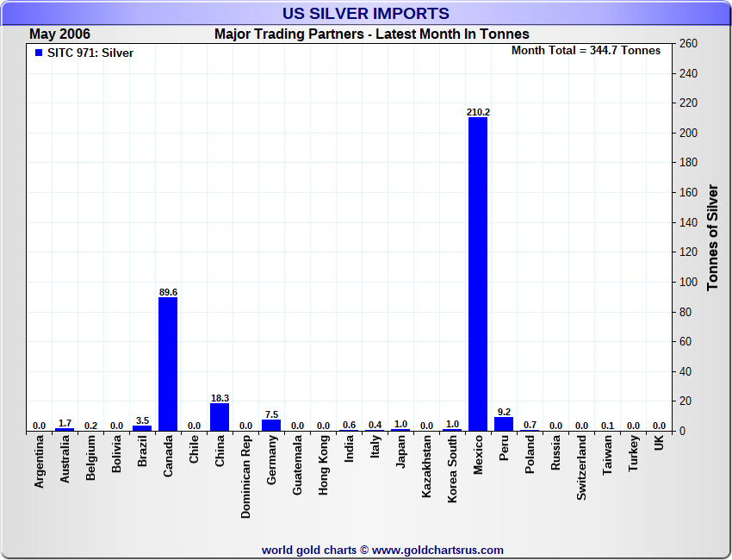Click the Mexico bar in the chart
The width and height of the screenshot is (732, 560).
(478, 273)
